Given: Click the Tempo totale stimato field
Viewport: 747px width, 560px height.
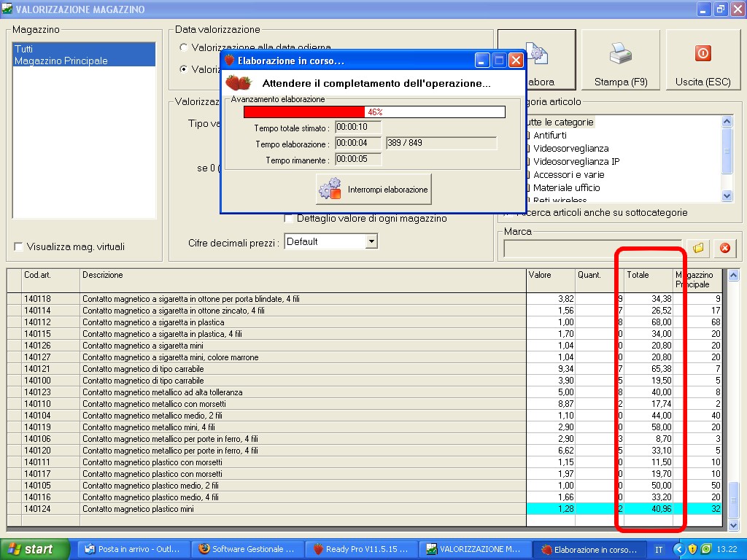Looking at the screenshot, I should point(357,127).
